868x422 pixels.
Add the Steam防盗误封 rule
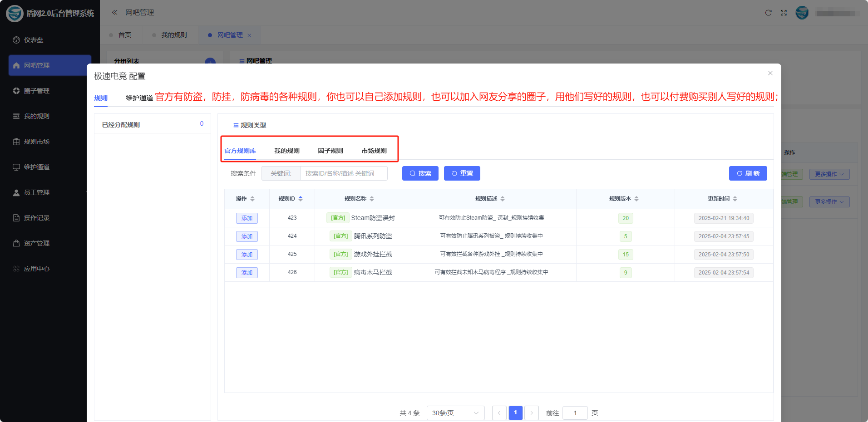pyautogui.click(x=247, y=218)
